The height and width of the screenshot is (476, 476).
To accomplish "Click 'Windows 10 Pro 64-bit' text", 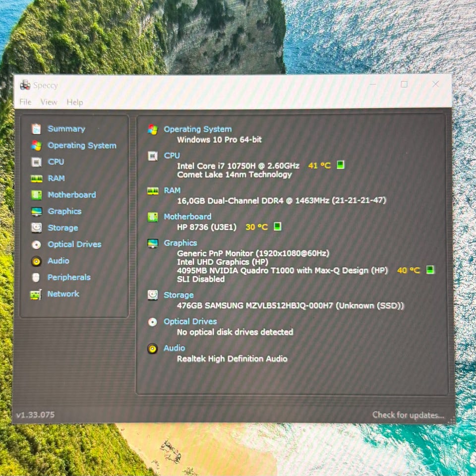I will 219,140.
